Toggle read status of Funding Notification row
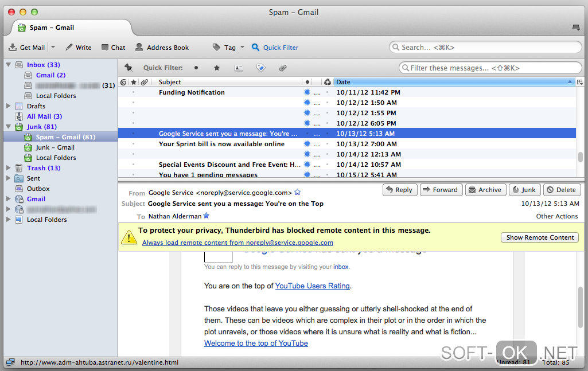Screen dimensions: 588x371 click(x=307, y=92)
